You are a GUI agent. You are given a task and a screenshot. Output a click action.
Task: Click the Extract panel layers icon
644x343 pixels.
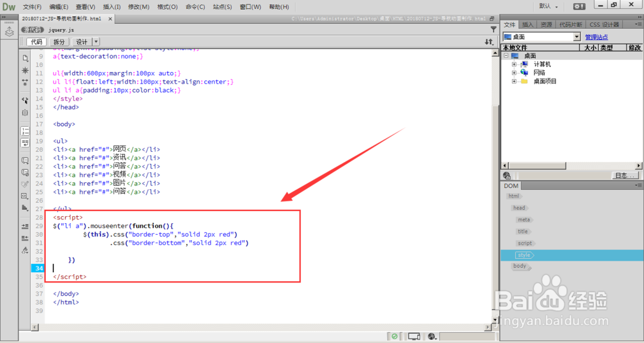pos(8,31)
